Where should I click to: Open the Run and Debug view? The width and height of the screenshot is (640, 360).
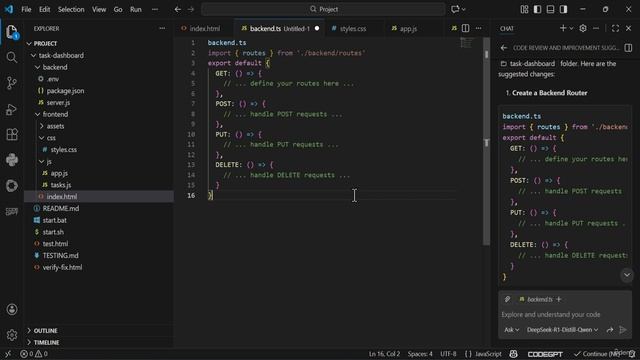(x=12, y=109)
